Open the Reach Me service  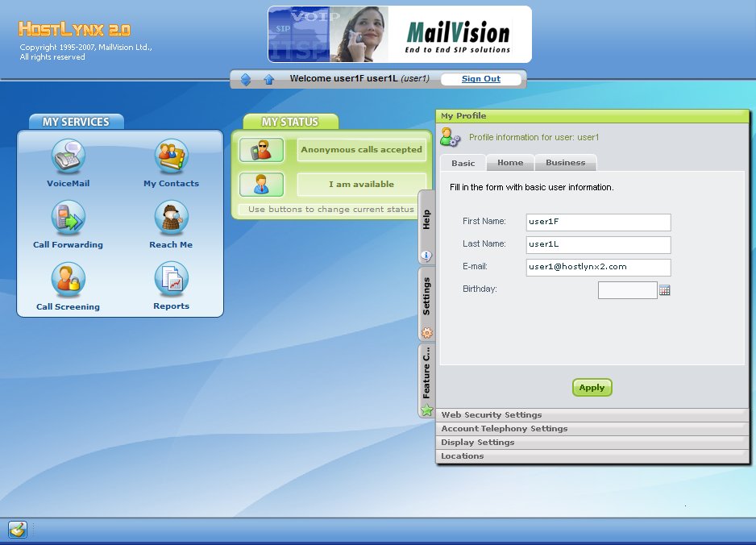[x=171, y=218]
